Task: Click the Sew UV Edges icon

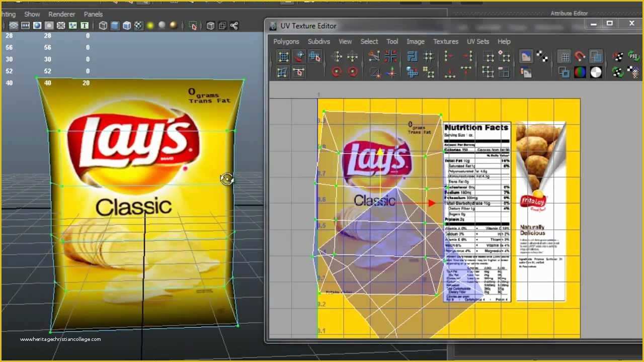Action: coord(390,56)
